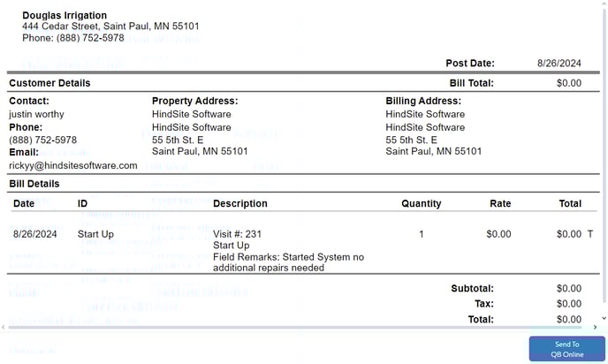Click the Post Date value 8/26/2024
Image resolution: width=608 pixels, height=364 pixels.
click(559, 64)
